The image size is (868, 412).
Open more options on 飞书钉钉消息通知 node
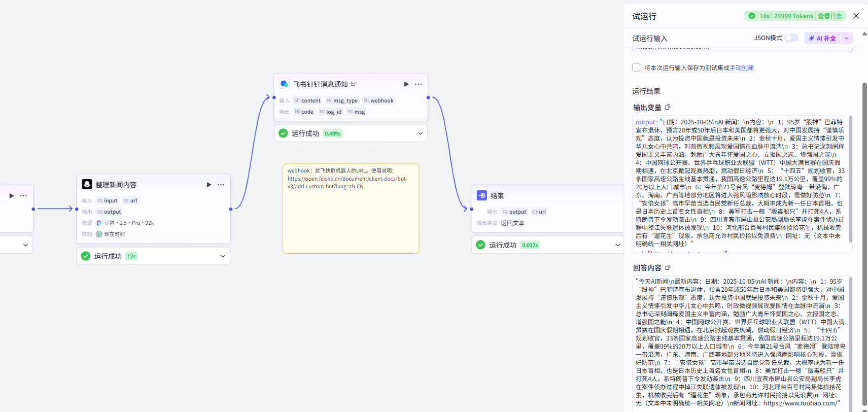point(418,84)
